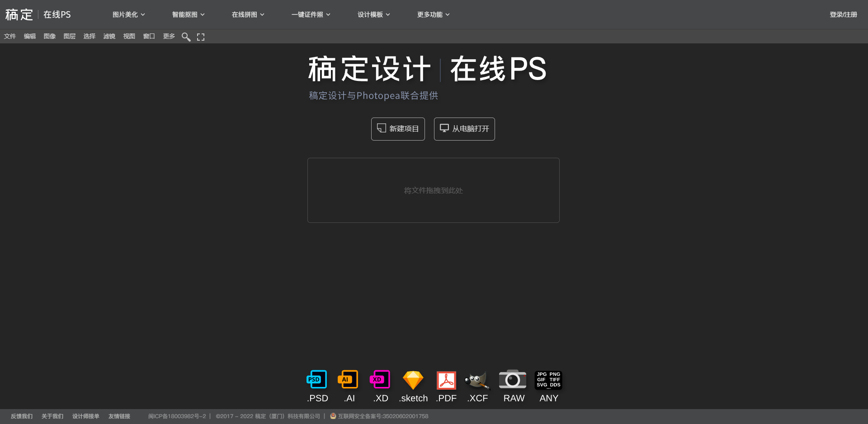The width and height of the screenshot is (868, 424).
Task: Expand the 一键证件照 dropdown
Action: tap(311, 14)
